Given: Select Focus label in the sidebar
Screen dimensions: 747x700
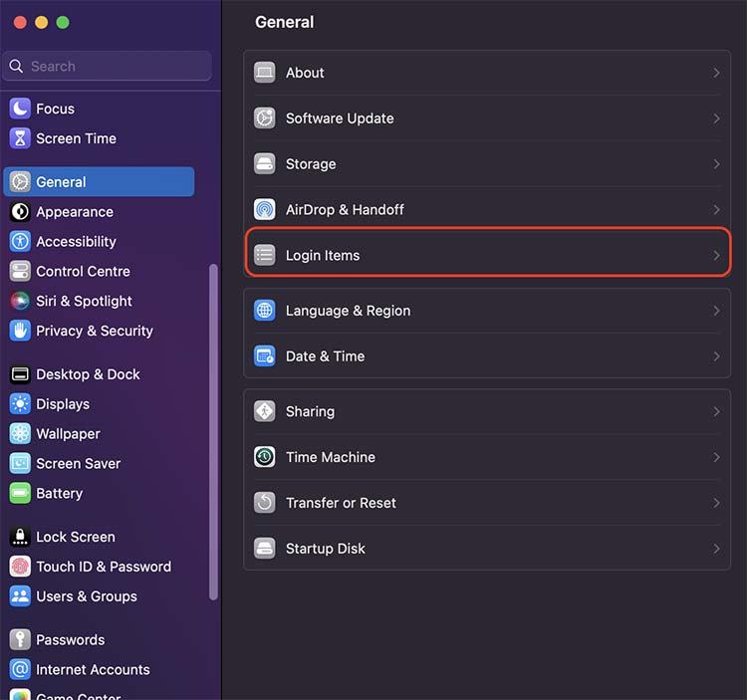Looking at the screenshot, I should pos(55,110).
